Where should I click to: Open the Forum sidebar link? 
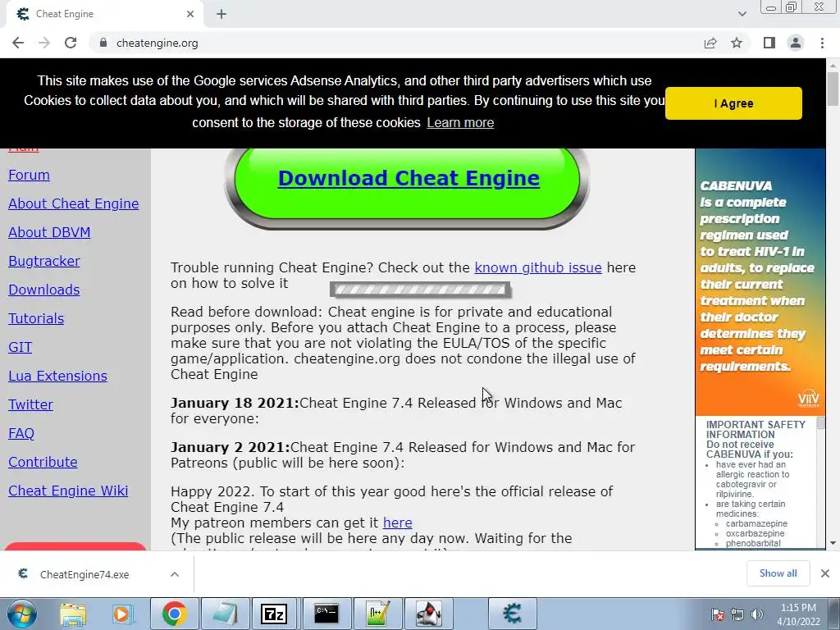click(29, 176)
